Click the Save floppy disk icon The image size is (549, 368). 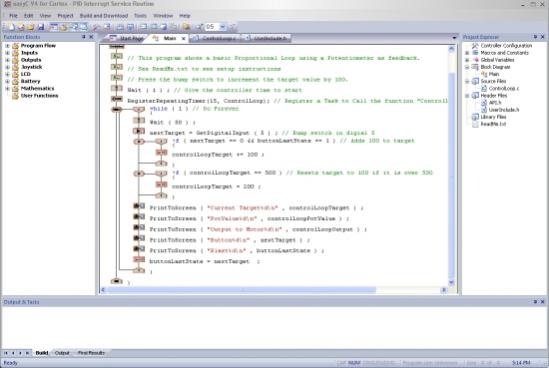(x=41, y=27)
